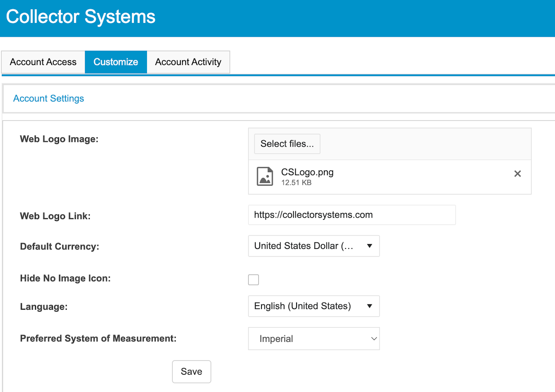Click the Language dropdown arrow
The image size is (555, 392).
coord(369,306)
